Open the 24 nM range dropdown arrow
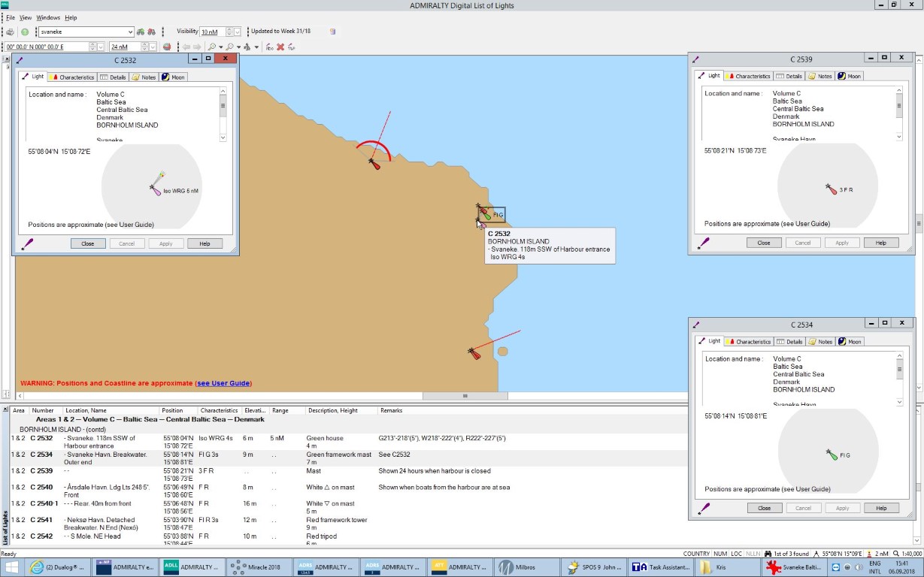Screen dimensions: 924x577 pyautogui.click(x=153, y=47)
